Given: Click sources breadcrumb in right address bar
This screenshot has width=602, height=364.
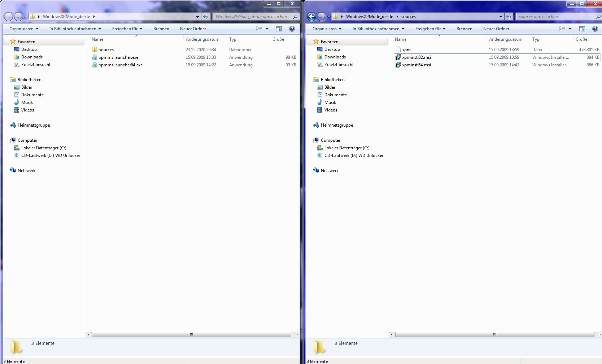Looking at the screenshot, I should pyautogui.click(x=408, y=17).
